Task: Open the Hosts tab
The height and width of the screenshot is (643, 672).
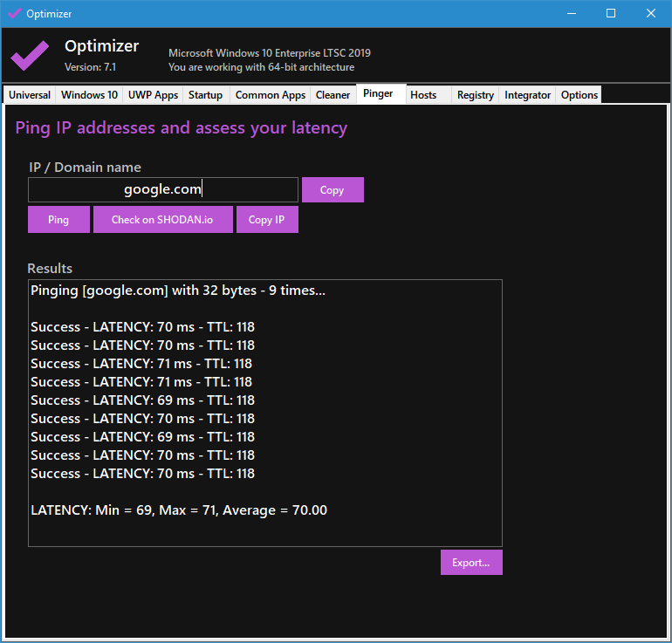Action: [x=423, y=95]
